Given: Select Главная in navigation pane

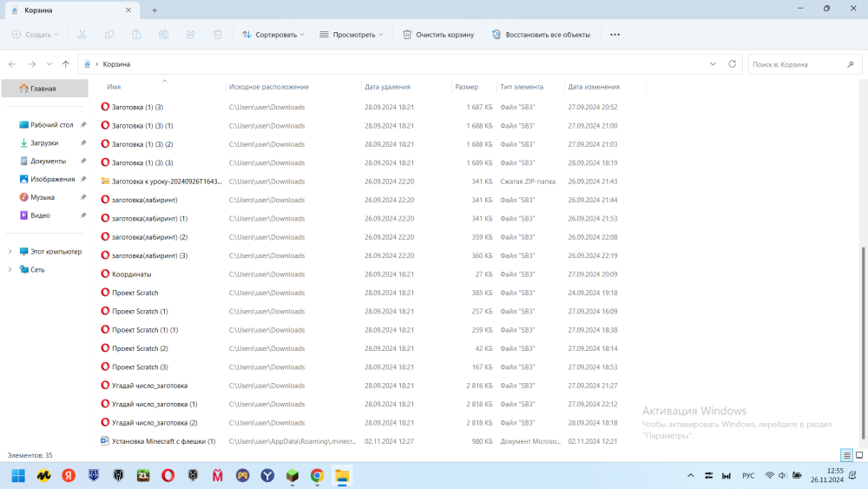Looking at the screenshot, I should tap(44, 89).
